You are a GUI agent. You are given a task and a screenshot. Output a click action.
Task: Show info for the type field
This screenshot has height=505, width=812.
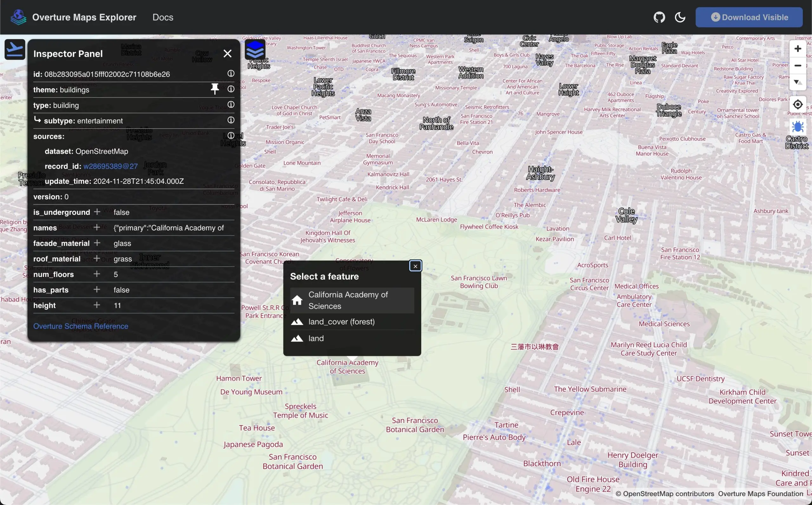point(231,104)
